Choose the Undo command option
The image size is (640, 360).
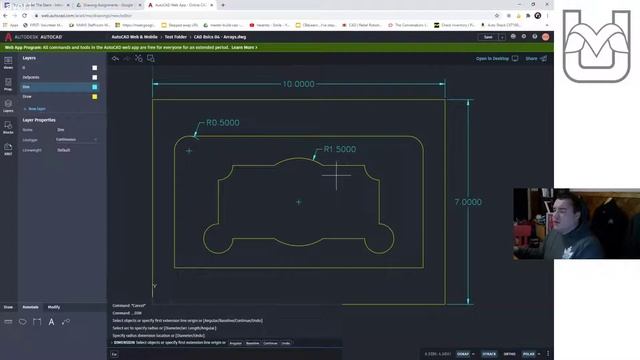pos(286,343)
